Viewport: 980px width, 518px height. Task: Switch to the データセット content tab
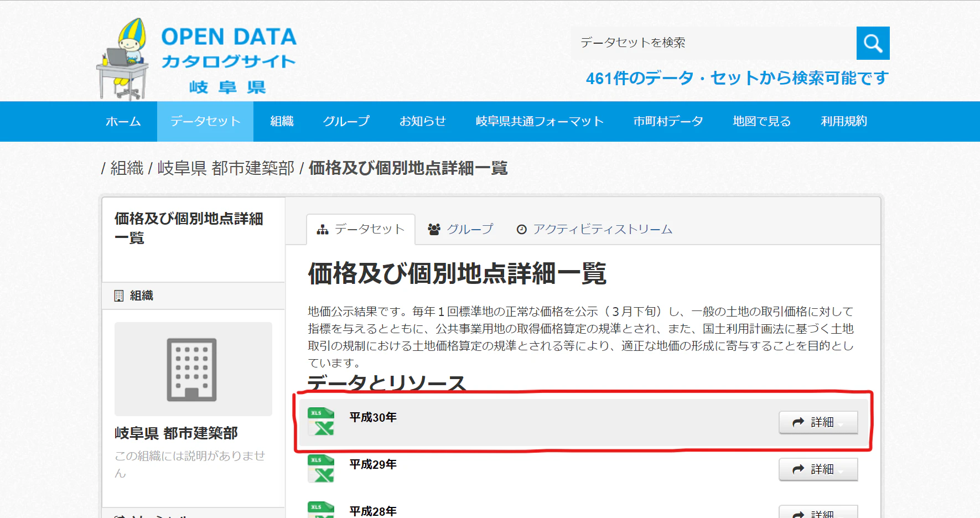click(x=361, y=229)
